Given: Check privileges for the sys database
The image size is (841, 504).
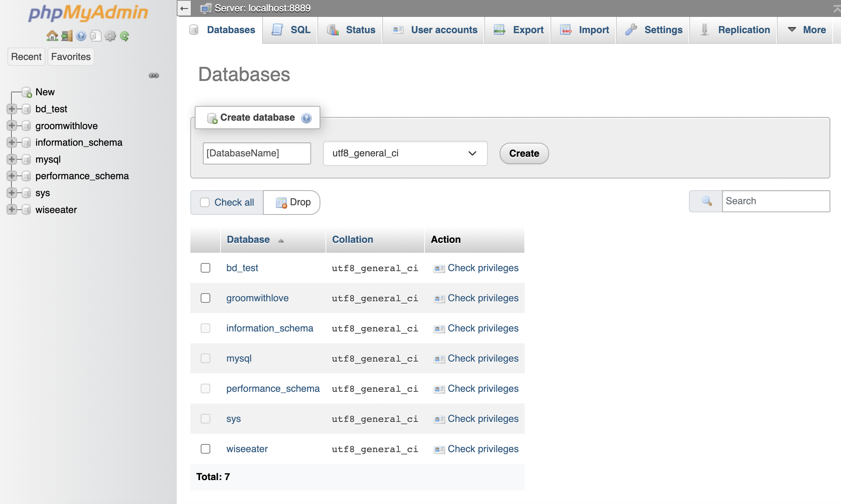Looking at the screenshot, I should click(x=483, y=419).
